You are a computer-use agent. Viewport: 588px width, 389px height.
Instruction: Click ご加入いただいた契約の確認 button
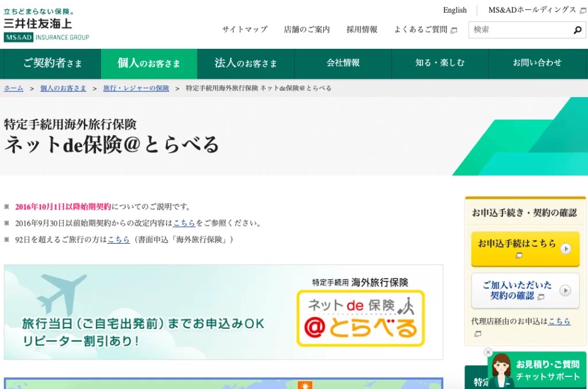point(525,290)
